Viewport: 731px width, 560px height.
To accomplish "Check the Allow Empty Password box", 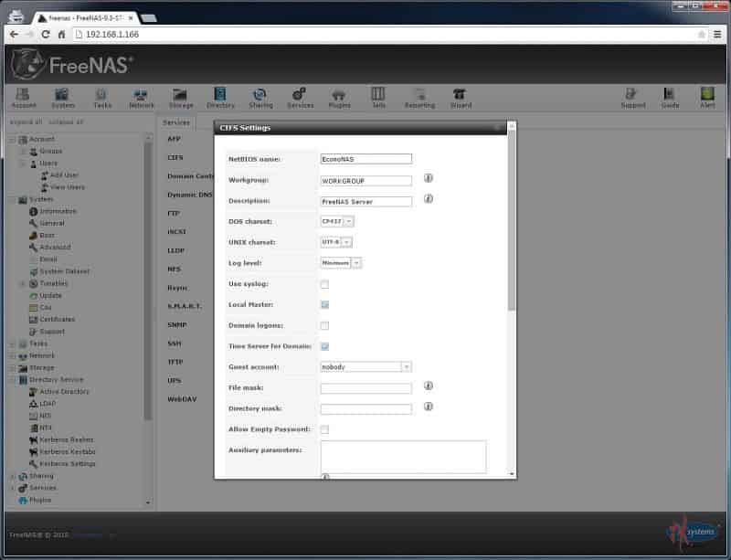I will click(x=324, y=429).
